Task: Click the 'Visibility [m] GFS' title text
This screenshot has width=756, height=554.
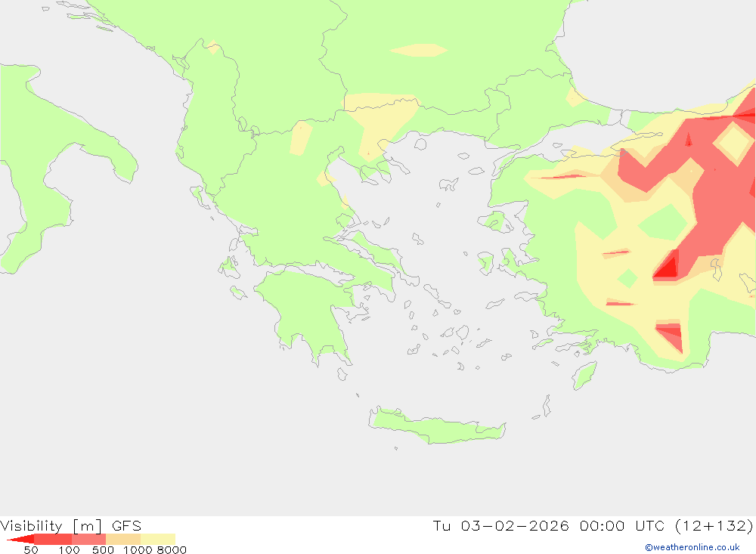Action: [71, 525]
